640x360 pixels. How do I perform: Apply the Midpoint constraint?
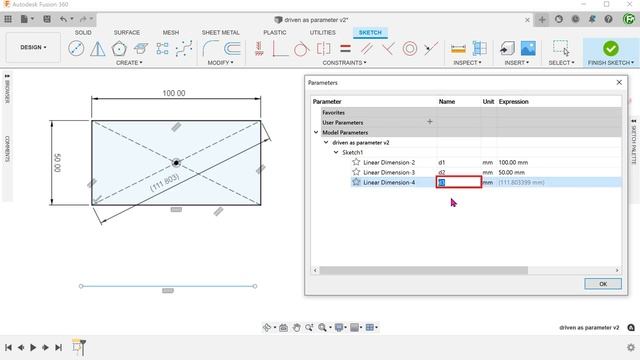click(431, 49)
